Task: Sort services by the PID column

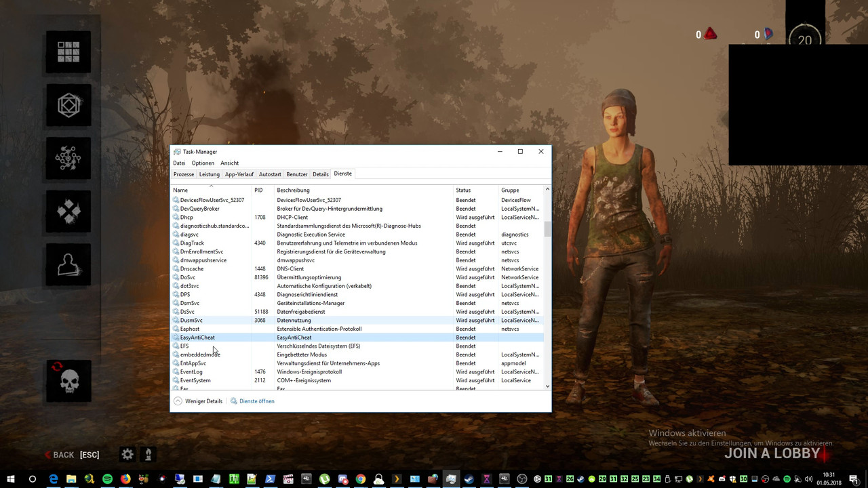Action: [x=264, y=190]
